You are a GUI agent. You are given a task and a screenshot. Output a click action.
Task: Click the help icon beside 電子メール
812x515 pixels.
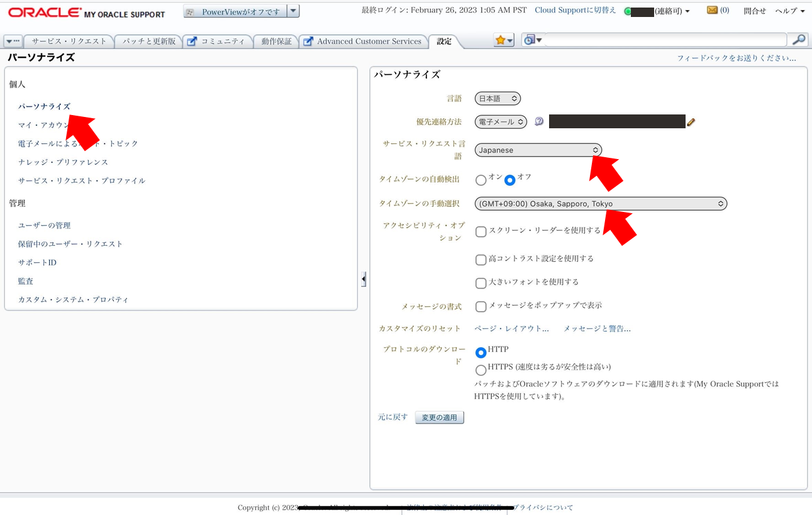click(x=539, y=121)
